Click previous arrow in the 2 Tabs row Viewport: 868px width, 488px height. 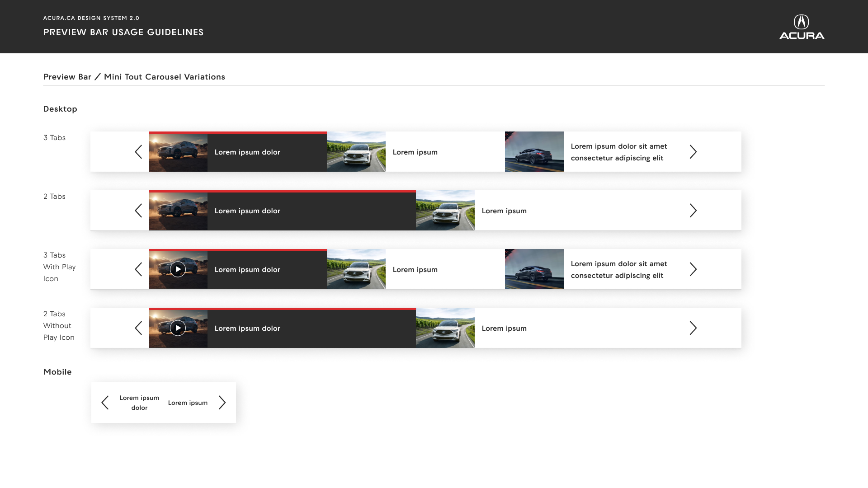138,211
